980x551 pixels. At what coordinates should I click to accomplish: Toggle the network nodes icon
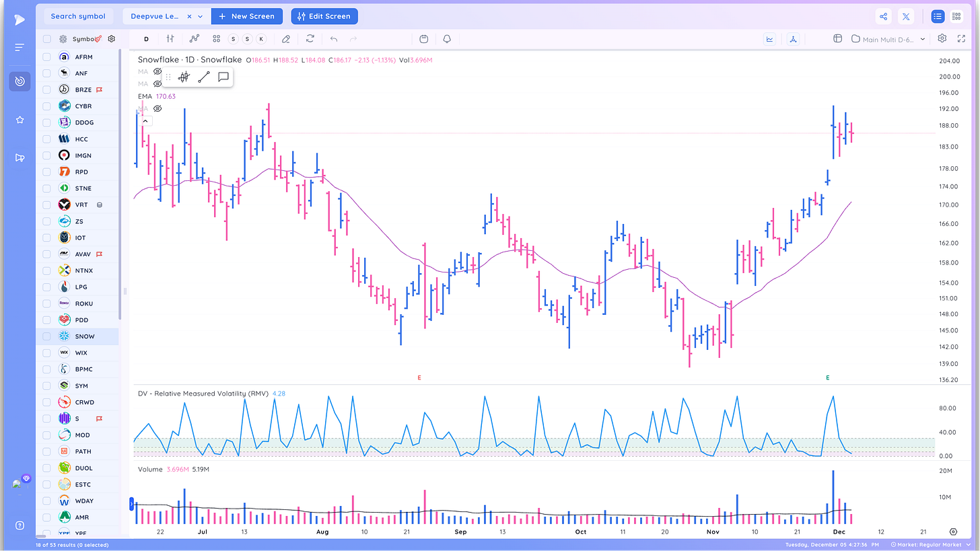pos(794,39)
